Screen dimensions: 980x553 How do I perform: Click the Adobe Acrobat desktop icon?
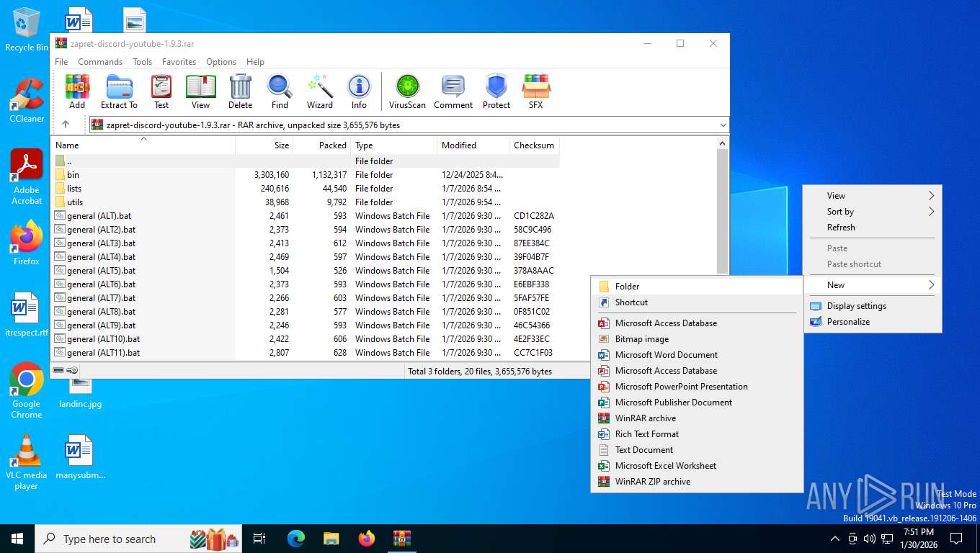coord(27,177)
